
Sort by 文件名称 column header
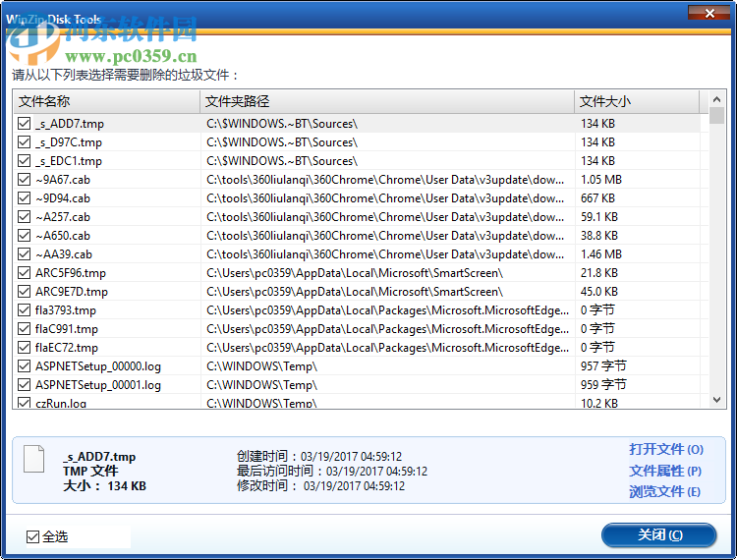point(107,101)
